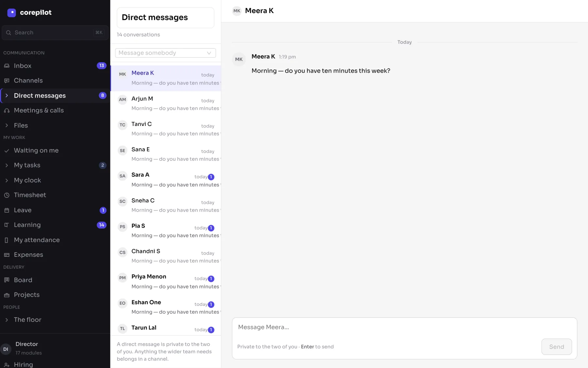This screenshot has width=588, height=368.
Task: Click the Meera K sender name in chat
Action: click(x=263, y=57)
